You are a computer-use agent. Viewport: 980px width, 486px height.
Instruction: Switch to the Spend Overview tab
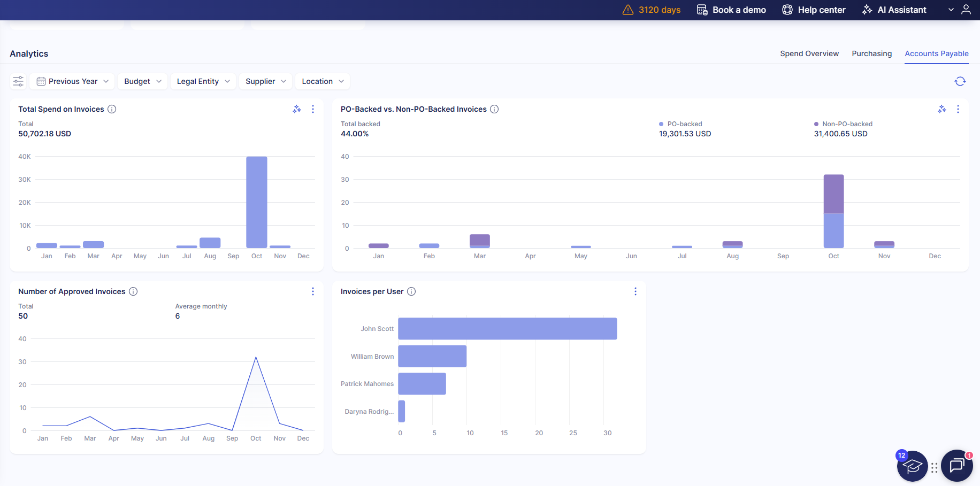click(x=809, y=53)
